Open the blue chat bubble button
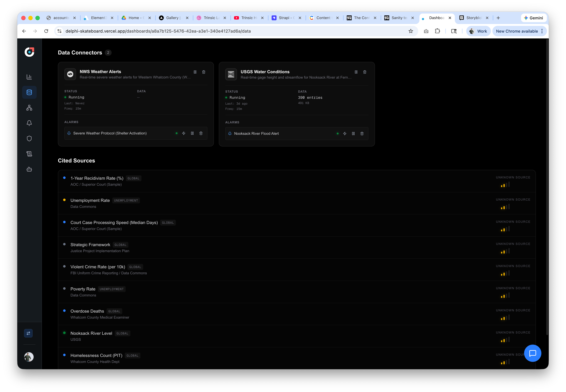The width and height of the screenshot is (566, 392). coord(532,353)
